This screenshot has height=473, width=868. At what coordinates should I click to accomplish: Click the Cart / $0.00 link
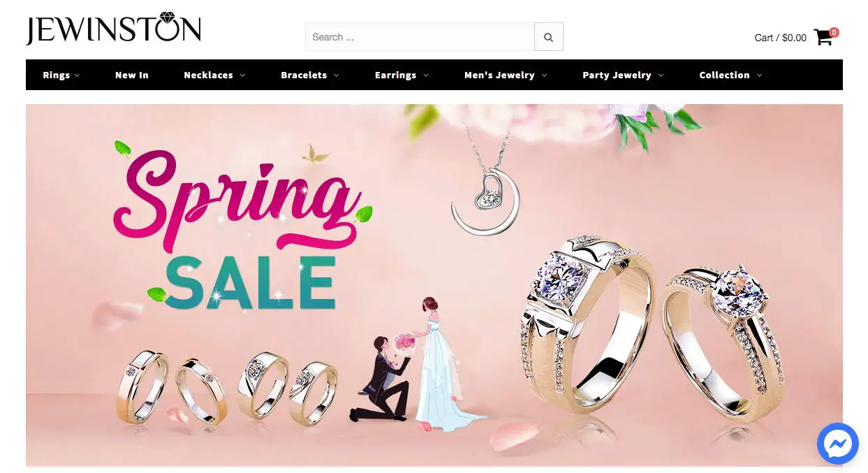(x=780, y=38)
